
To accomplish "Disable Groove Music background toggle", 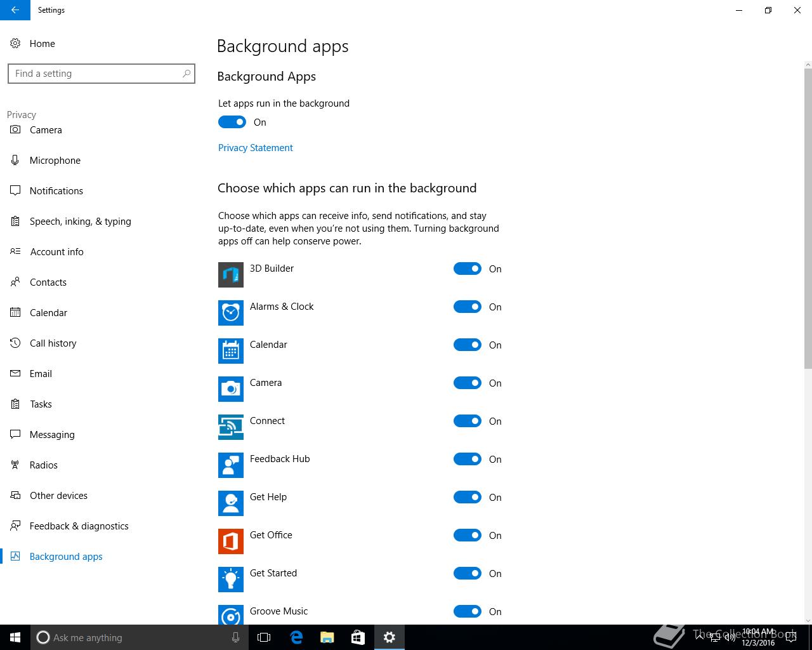I will click(468, 611).
